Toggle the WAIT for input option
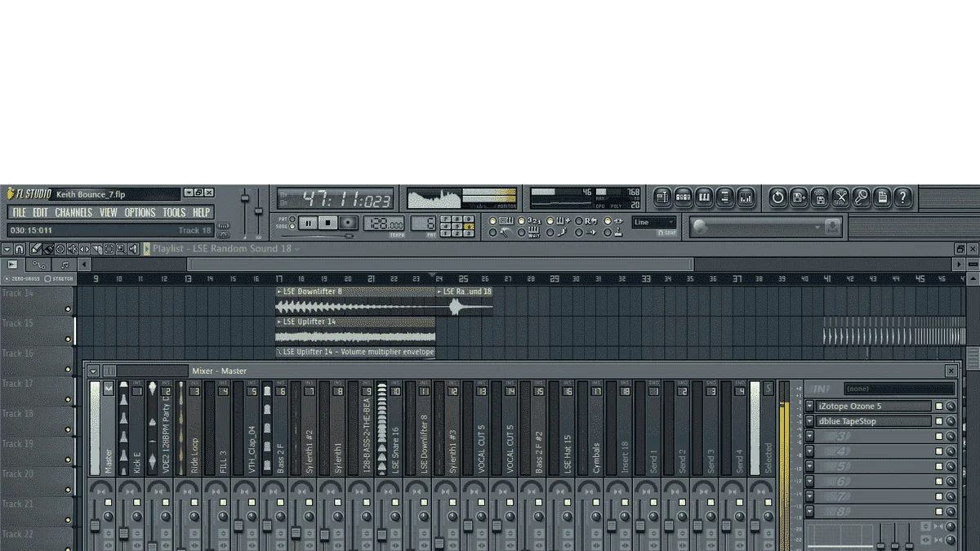This screenshot has height=551, width=980. point(529,233)
